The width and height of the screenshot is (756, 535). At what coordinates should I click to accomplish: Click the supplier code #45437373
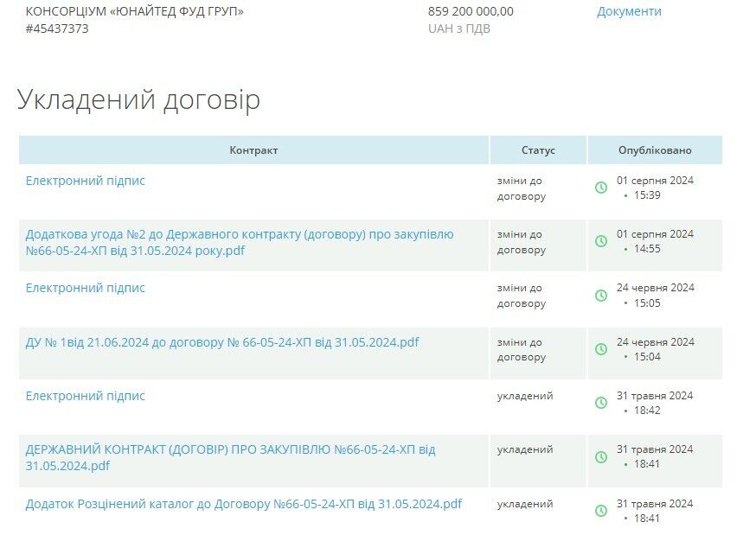(x=57, y=29)
